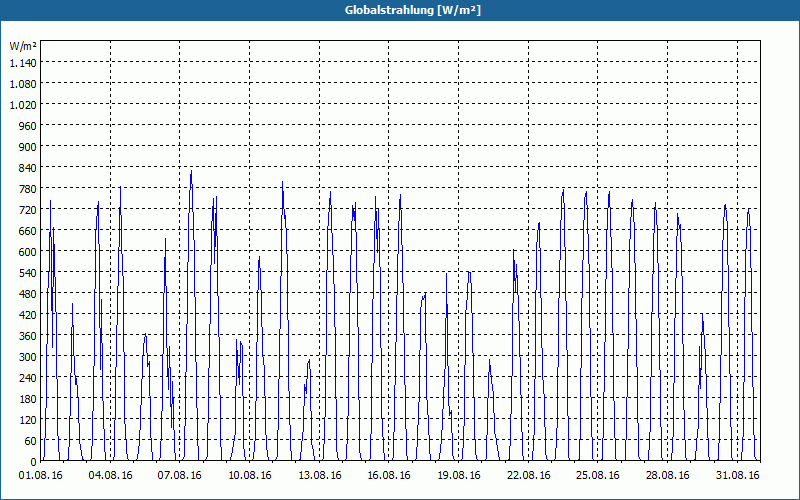Screen dimensions: 800x500
Task: Click the 660 y-axis label
Action: coord(28,231)
